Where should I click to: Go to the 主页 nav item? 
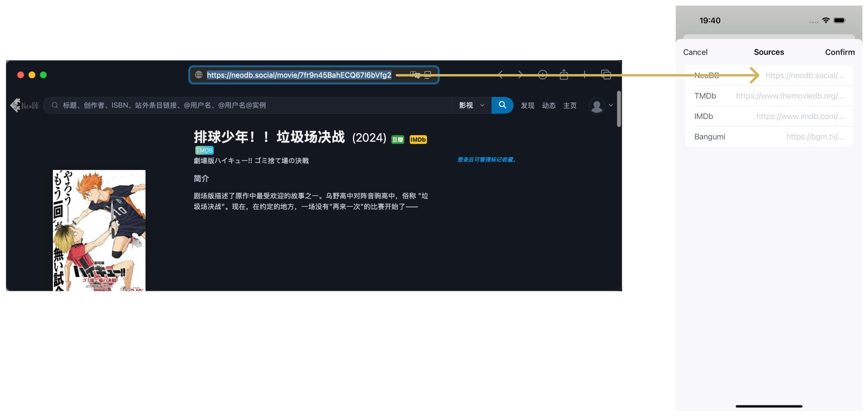(570, 106)
